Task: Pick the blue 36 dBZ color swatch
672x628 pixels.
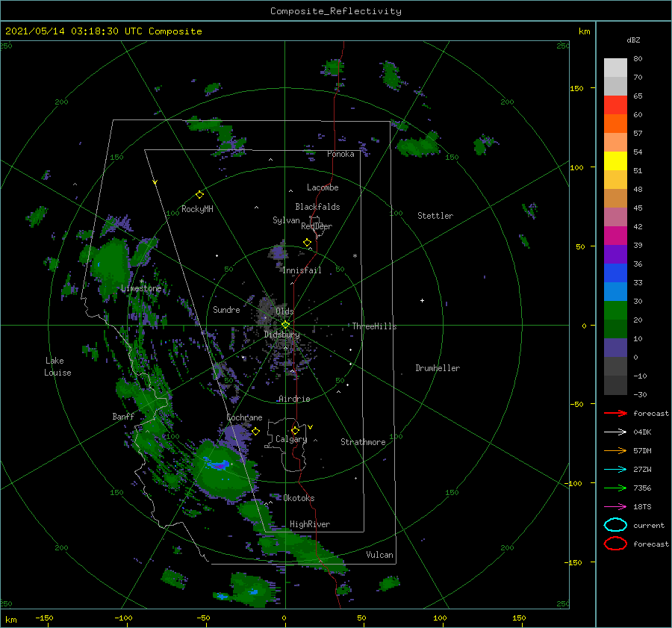Action: coord(615,273)
